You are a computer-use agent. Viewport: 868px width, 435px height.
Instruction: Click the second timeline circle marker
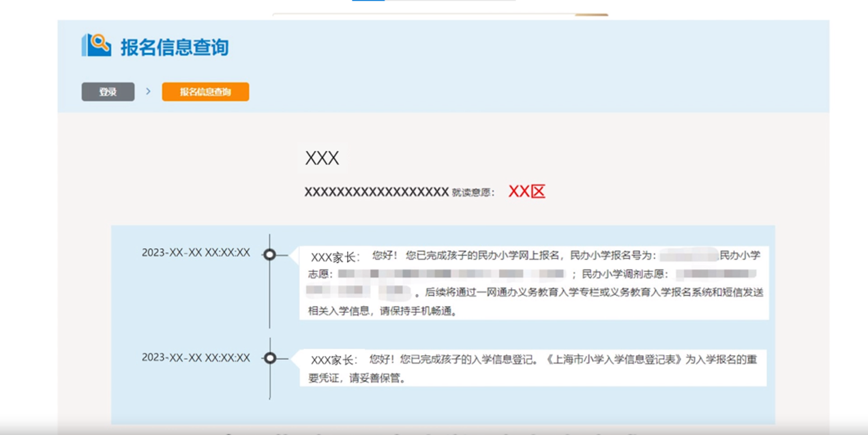270,358
